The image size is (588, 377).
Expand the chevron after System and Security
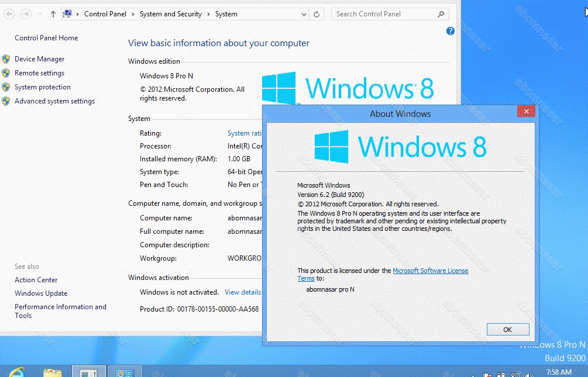coord(208,14)
